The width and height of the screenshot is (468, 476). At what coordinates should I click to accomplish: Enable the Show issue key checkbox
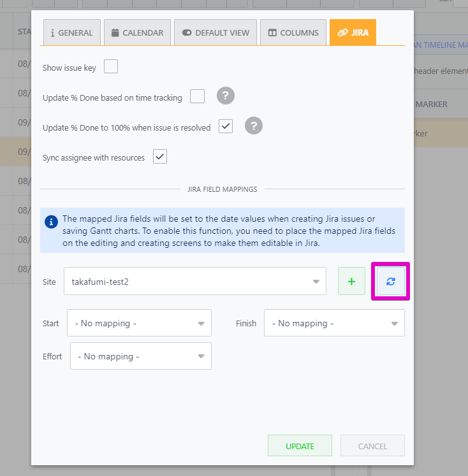(x=111, y=67)
